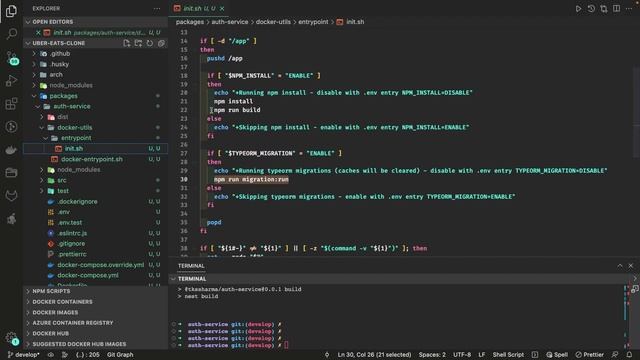
Task: Change language mode Shell Script
Action: pyautogui.click(x=508, y=355)
